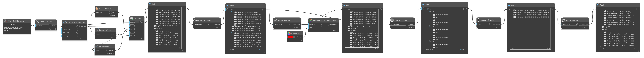Click the color input port on GeometryColor node
644x58 pixels.
coord(315,28)
